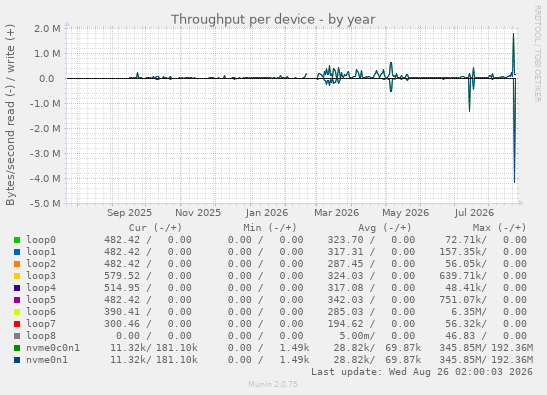Click the -1.0 M y-axis label

[45, 104]
